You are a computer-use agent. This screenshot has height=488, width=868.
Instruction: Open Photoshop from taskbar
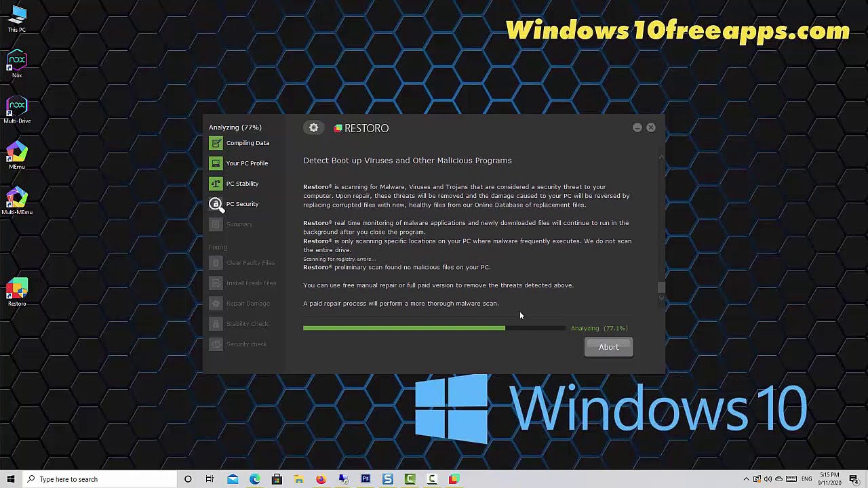tap(366, 479)
